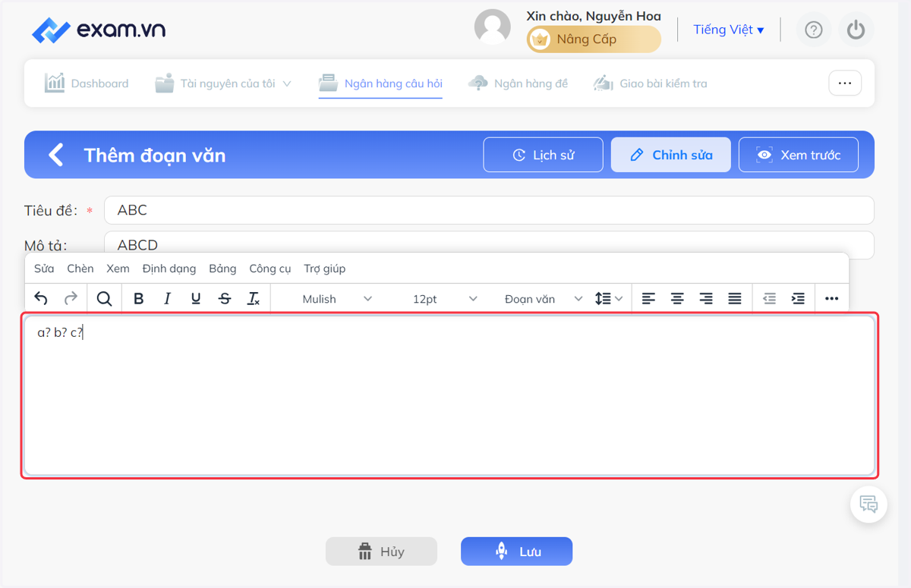Open the Xem editor menu
This screenshot has height=588, width=911.
(118, 269)
